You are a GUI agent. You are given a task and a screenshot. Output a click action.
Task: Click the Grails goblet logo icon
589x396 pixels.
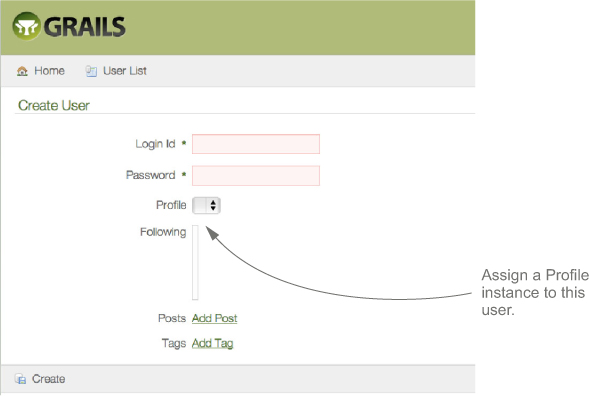coord(26,26)
